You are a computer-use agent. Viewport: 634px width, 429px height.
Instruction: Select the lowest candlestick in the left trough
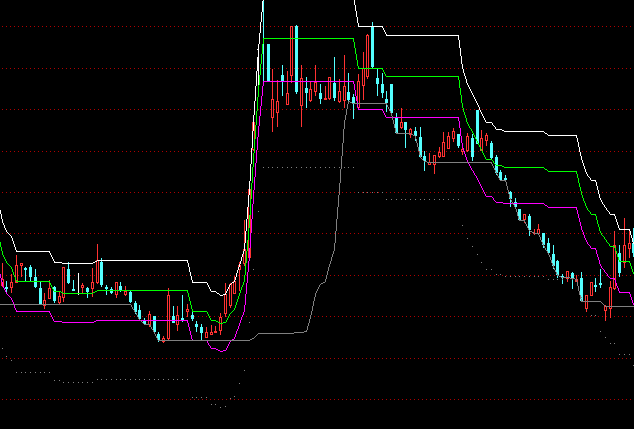click(x=162, y=338)
